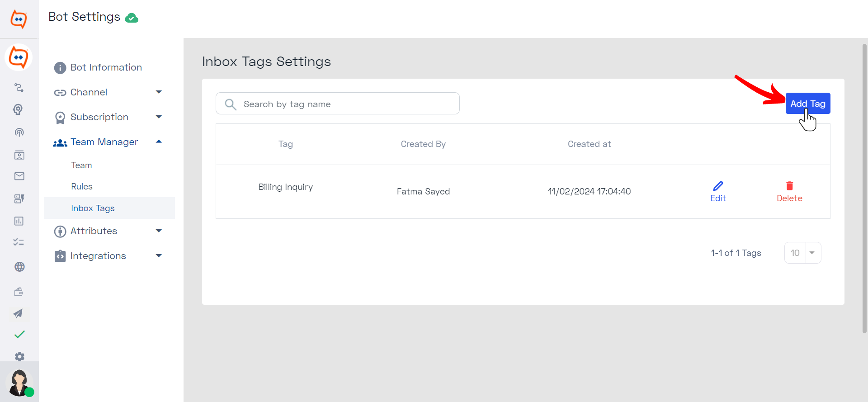This screenshot has height=402, width=868.
Task: Click the red trash Delete icon
Action: coord(789,186)
